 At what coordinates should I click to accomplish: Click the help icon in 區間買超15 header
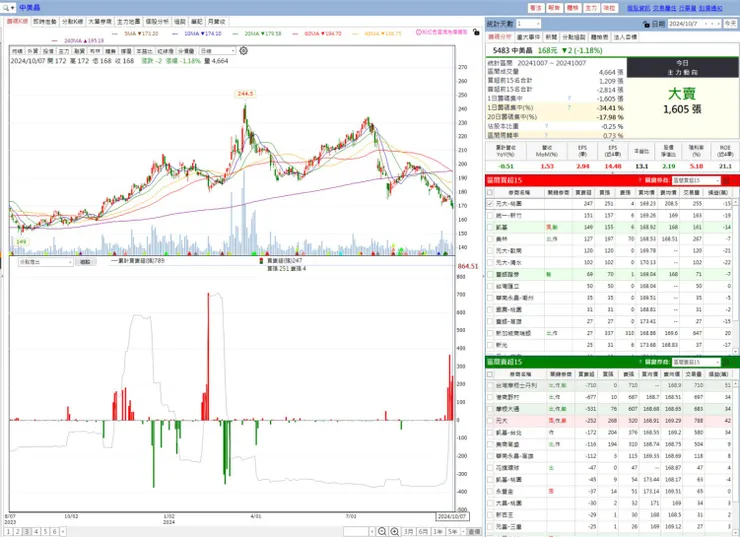640,180
